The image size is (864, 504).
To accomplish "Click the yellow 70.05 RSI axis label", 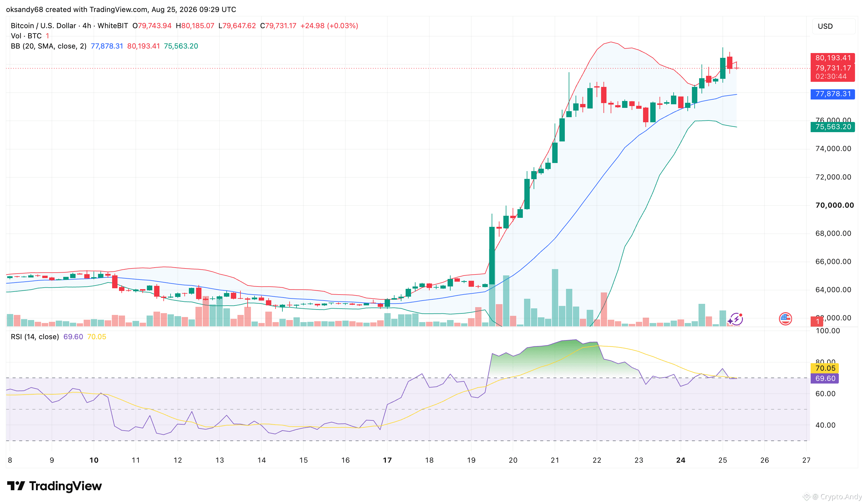I will [x=824, y=368].
